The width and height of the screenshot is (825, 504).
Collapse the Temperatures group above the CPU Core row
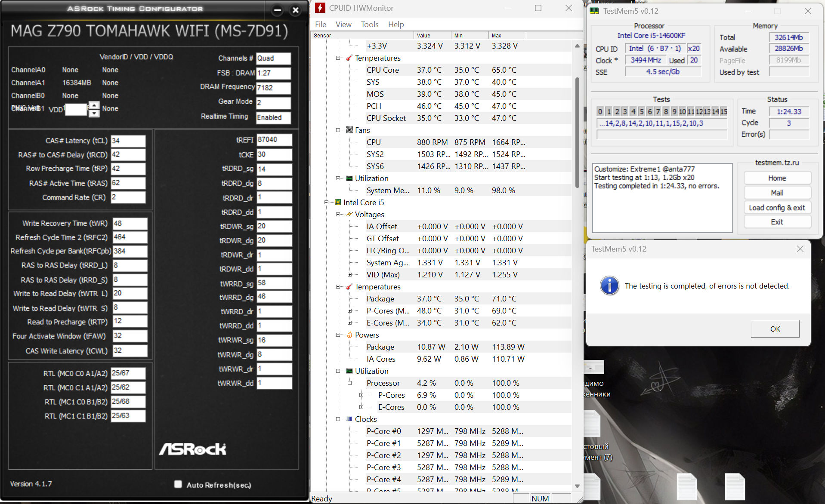click(x=338, y=58)
